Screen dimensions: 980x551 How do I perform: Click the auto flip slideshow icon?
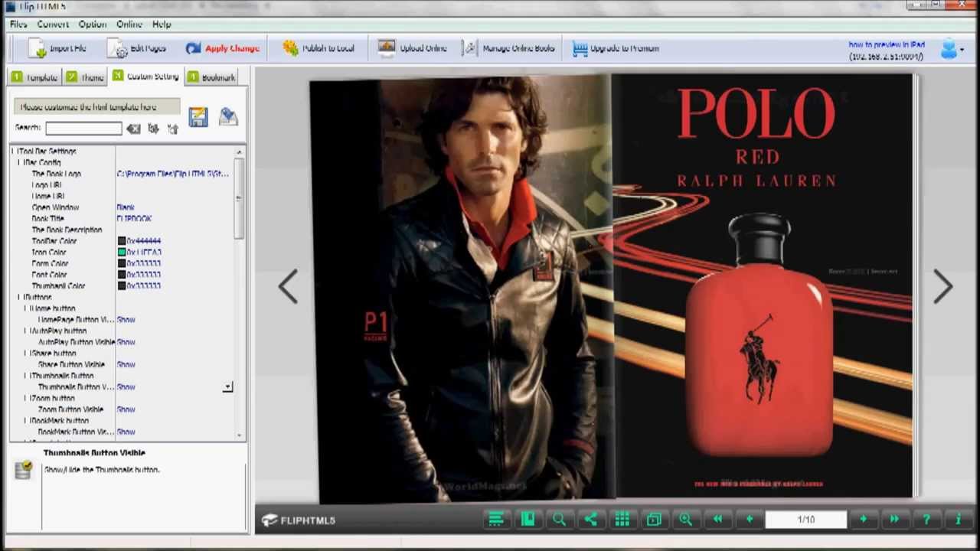[653, 520]
